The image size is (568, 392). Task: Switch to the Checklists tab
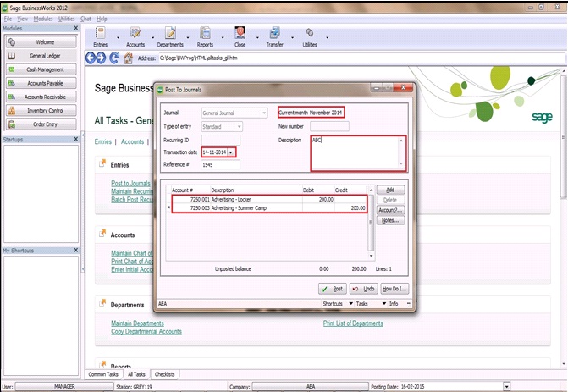point(164,374)
